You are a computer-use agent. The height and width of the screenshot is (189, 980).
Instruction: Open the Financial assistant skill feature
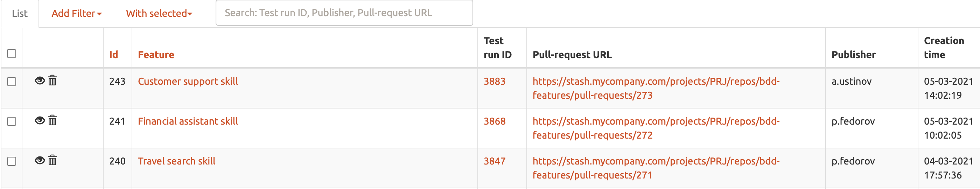tap(188, 121)
